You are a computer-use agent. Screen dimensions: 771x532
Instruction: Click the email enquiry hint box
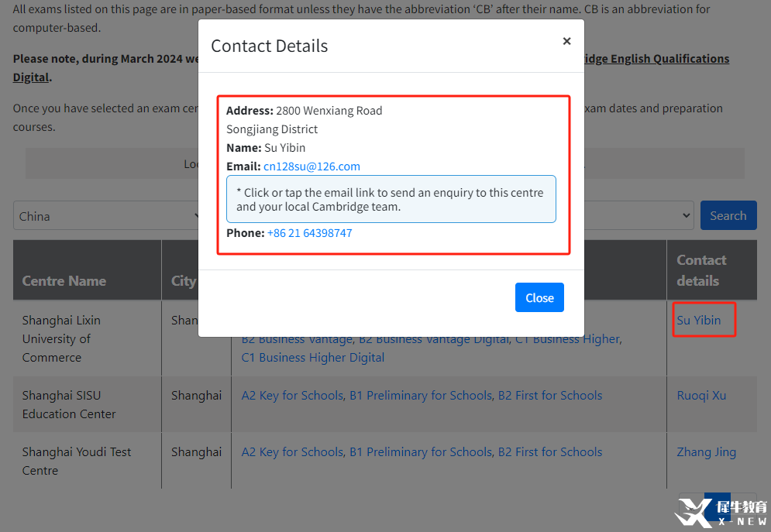click(x=391, y=199)
